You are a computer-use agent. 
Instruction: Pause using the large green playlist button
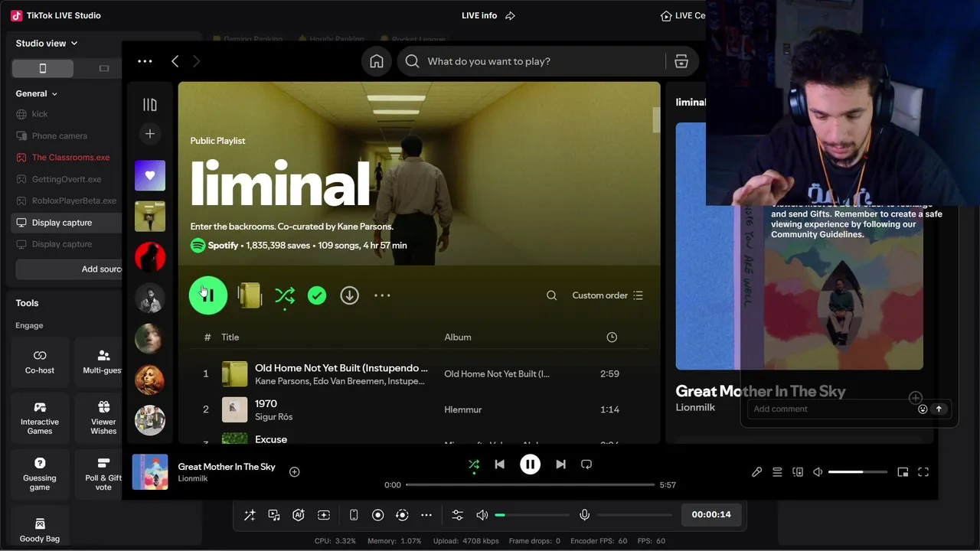208,295
